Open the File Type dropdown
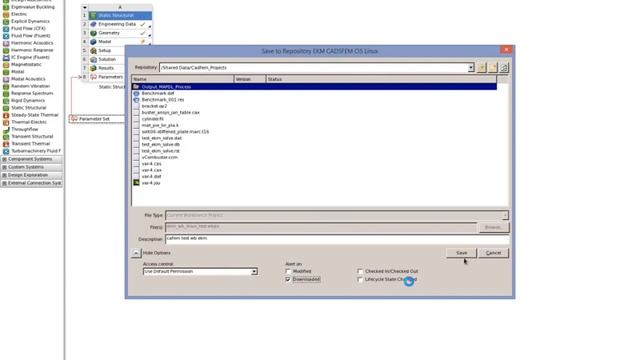The image size is (640, 360). [x=505, y=215]
